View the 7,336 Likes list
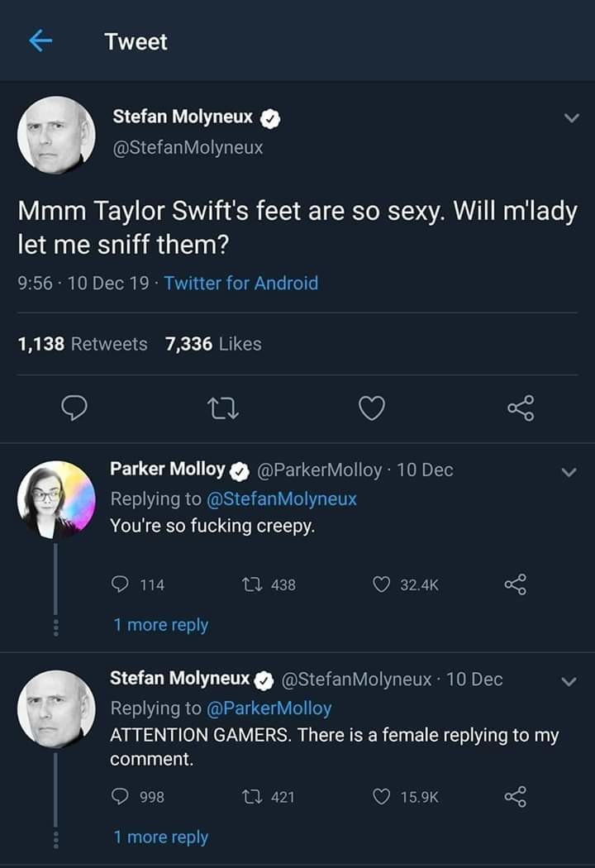The image size is (595, 868). tap(213, 344)
